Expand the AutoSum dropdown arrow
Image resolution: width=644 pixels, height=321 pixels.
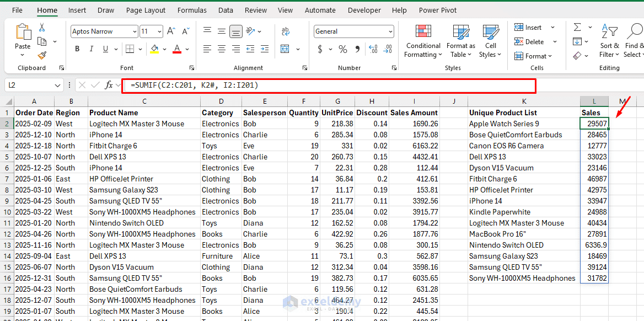pos(590,28)
